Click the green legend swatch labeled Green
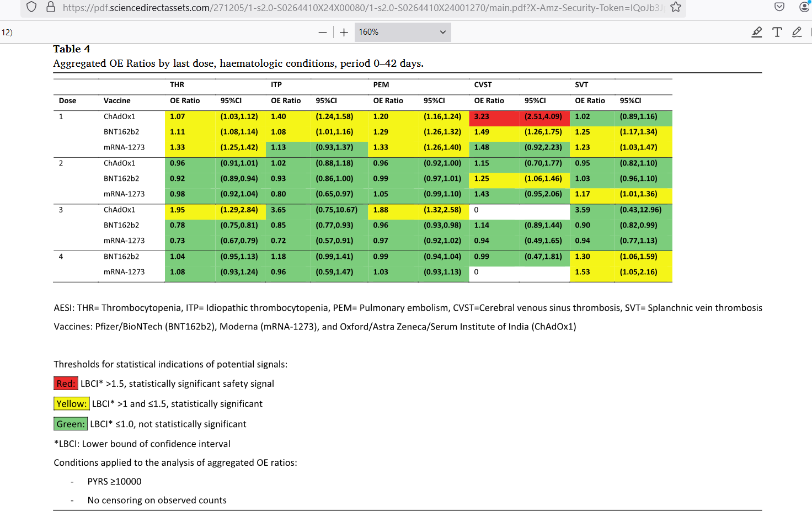The image size is (812, 511). [x=71, y=424]
